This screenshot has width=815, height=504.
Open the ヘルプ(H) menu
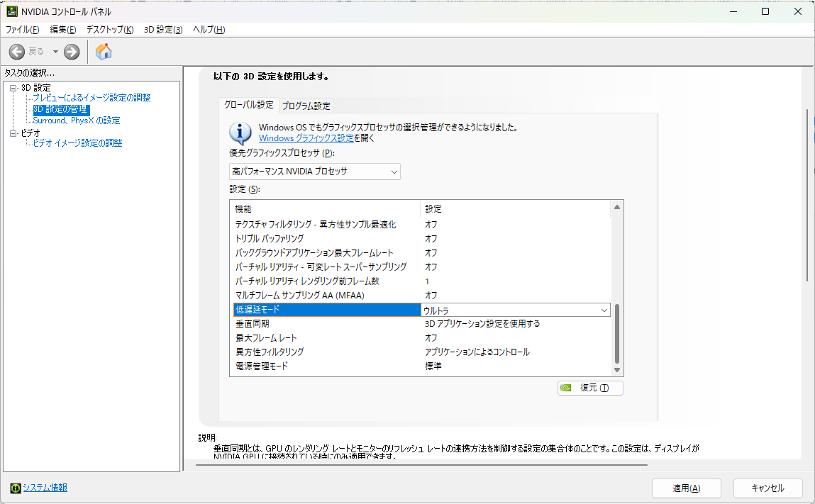(x=209, y=30)
